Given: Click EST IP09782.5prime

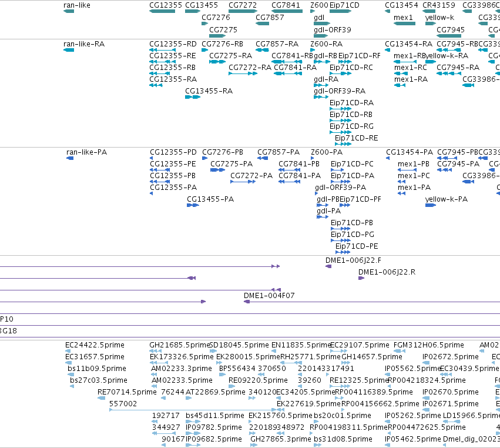Looking at the screenshot, I should [214, 427].
